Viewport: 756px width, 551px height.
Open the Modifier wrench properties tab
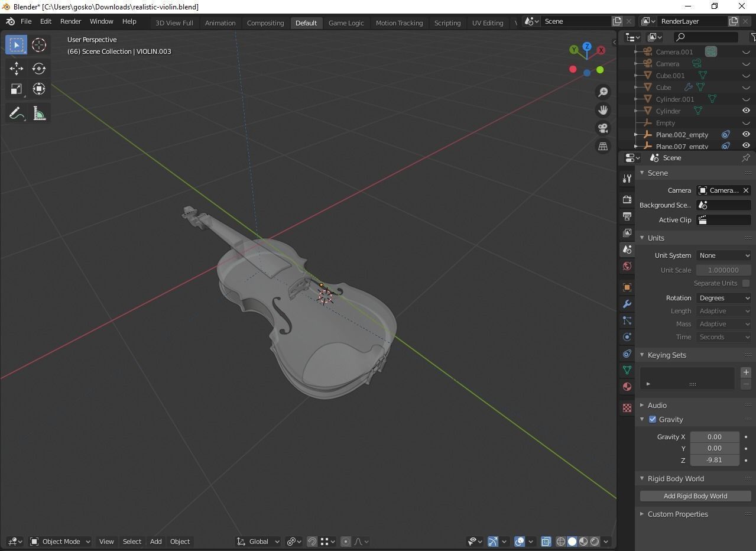(627, 304)
